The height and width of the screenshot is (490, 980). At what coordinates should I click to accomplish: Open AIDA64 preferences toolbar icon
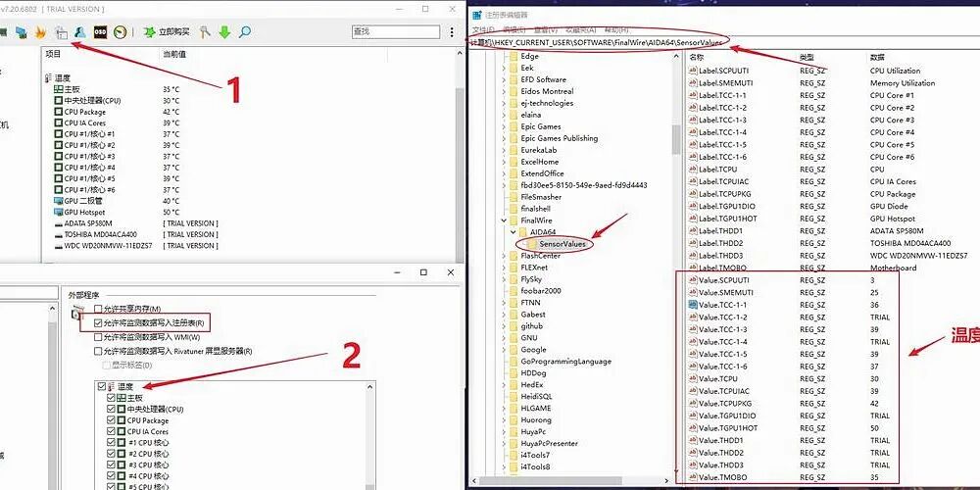(x=61, y=32)
